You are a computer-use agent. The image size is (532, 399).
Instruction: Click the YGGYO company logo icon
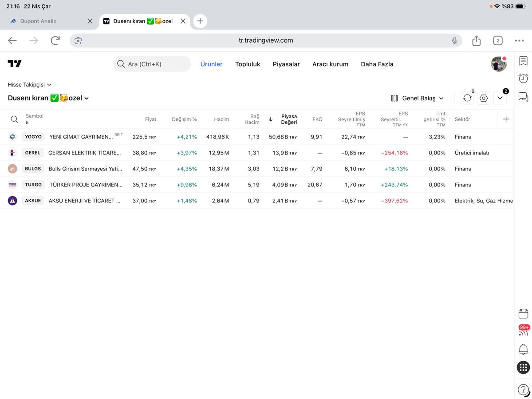pos(12,137)
